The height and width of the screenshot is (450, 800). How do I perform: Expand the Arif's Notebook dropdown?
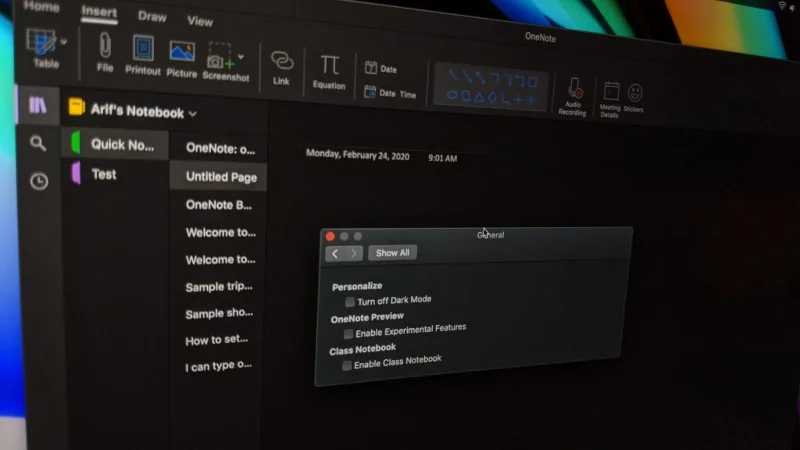(193, 114)
